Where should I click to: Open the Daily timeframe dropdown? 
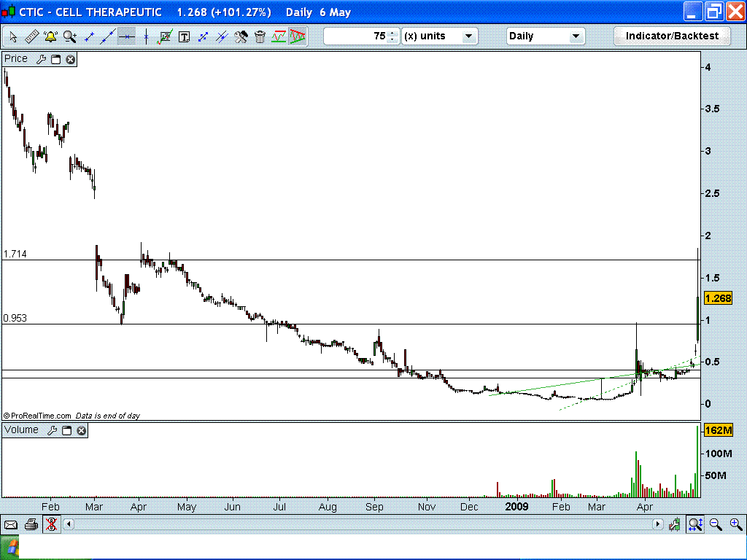[546, 36]
